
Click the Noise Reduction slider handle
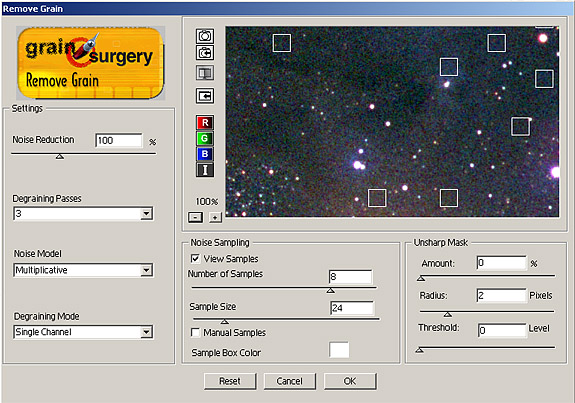coord(60,157)
